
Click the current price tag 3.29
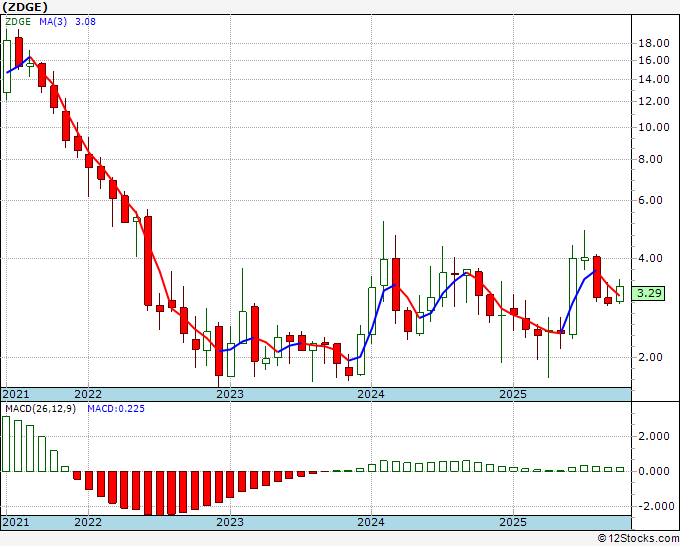(x=648, y=293)
